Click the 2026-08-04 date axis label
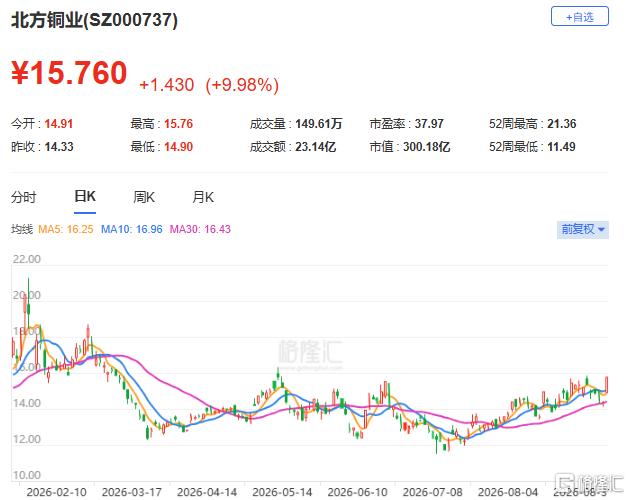630x500 pixels. (508, 492)
